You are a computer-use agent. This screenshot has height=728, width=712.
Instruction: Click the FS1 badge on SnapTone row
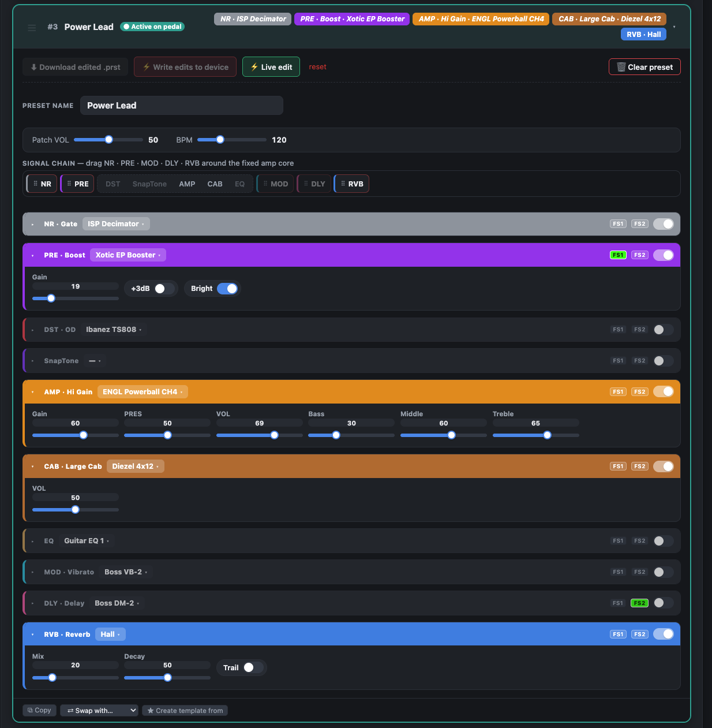coord(618,361)
